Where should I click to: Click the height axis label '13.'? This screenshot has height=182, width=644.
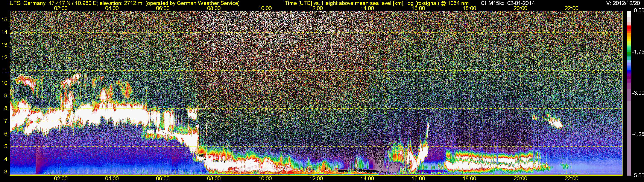(5, 45)
